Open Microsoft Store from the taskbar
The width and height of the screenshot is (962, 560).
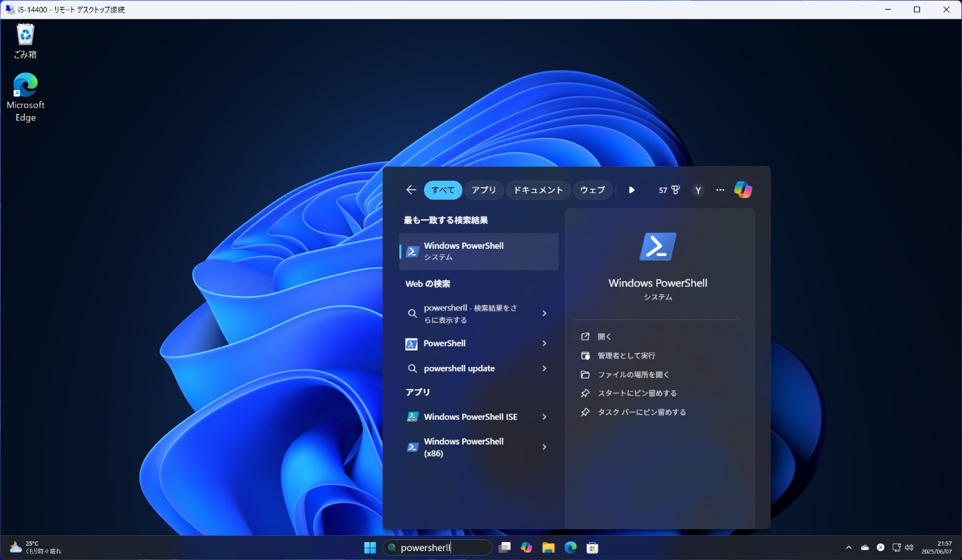pos(592,548)
